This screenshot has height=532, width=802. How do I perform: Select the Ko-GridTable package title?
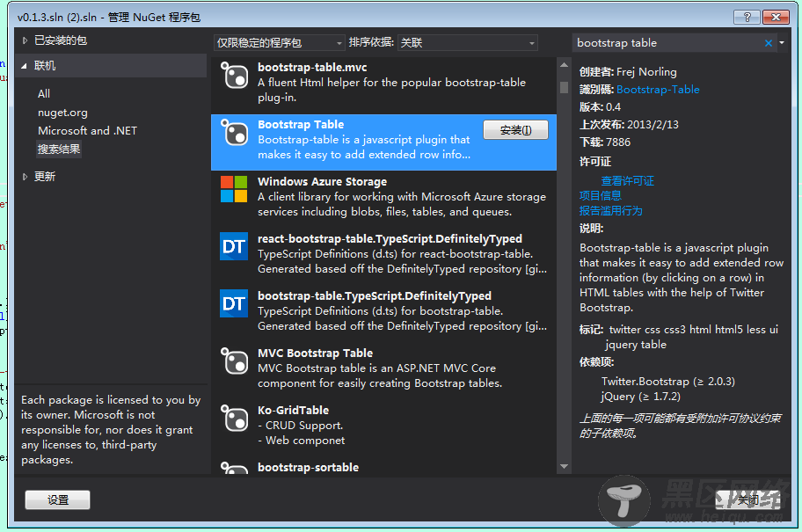pyautogui.click(x=293, y=411)
